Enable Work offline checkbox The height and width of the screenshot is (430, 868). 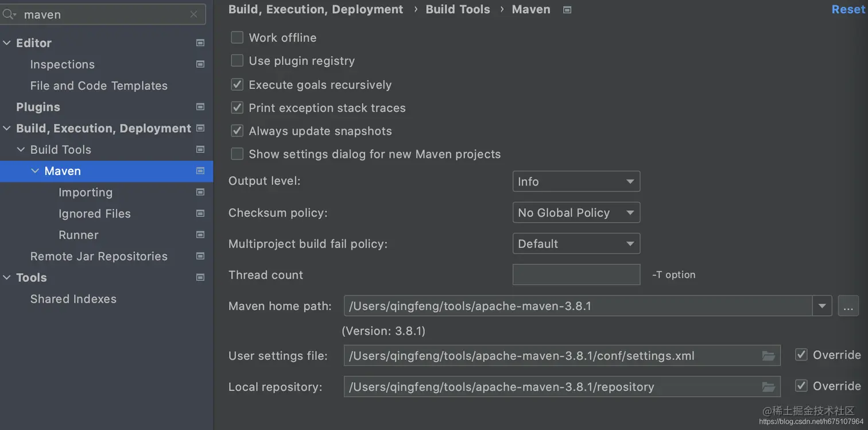point(237,38)
